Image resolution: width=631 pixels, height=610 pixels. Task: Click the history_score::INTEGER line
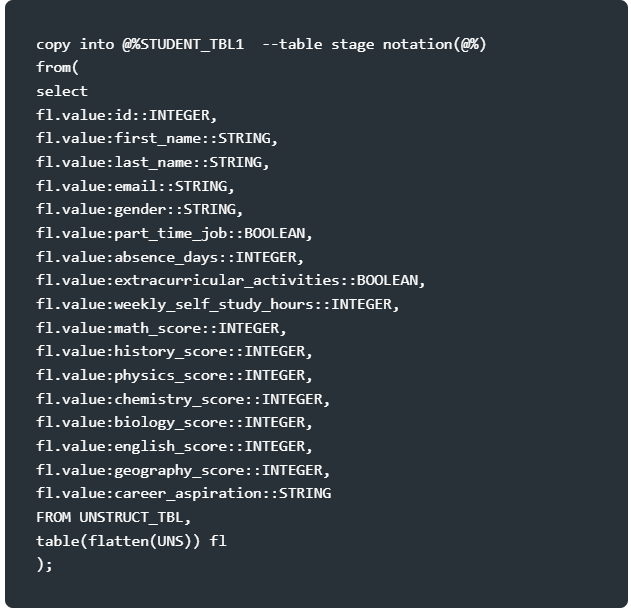[174, 352]
